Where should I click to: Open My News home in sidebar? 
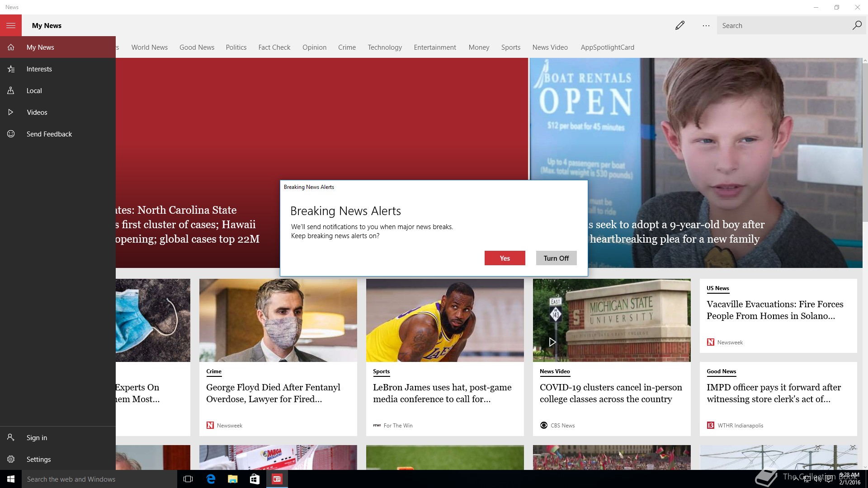[x=58, y=47]
